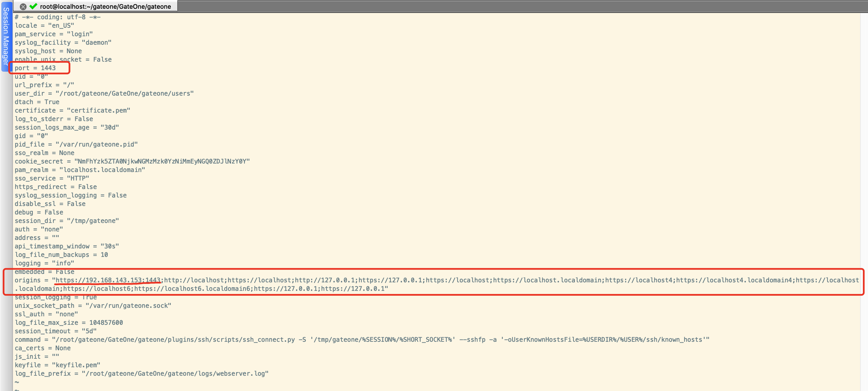The image size is (868, 391).
Task: Click the line 'dtach = True'
Action: point(37,102)
